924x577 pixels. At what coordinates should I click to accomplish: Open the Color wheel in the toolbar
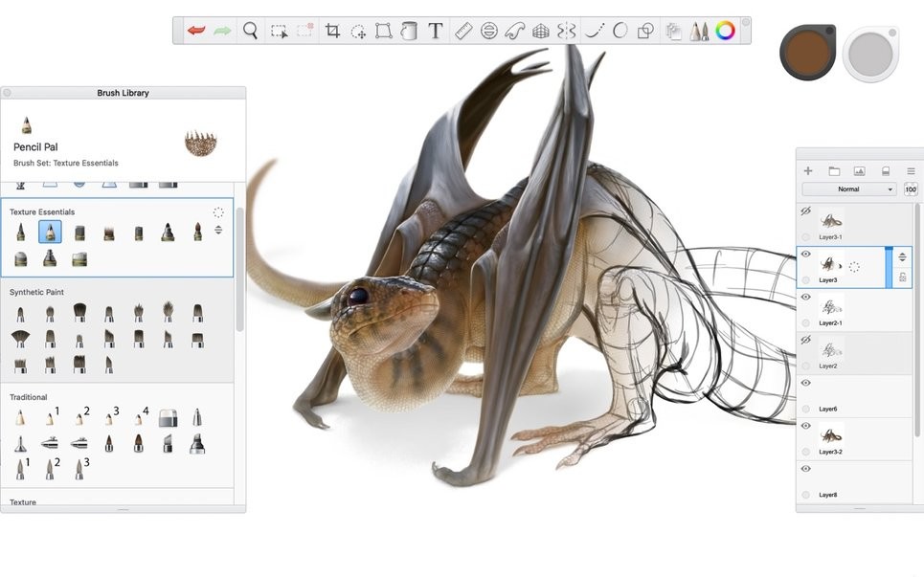pyautogui.click(x=725, y=31)
